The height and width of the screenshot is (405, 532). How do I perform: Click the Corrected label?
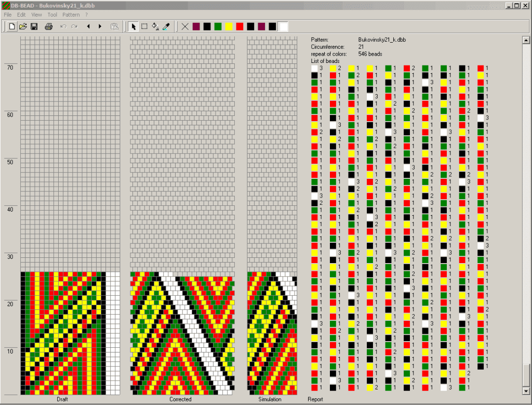click(180, 399)
